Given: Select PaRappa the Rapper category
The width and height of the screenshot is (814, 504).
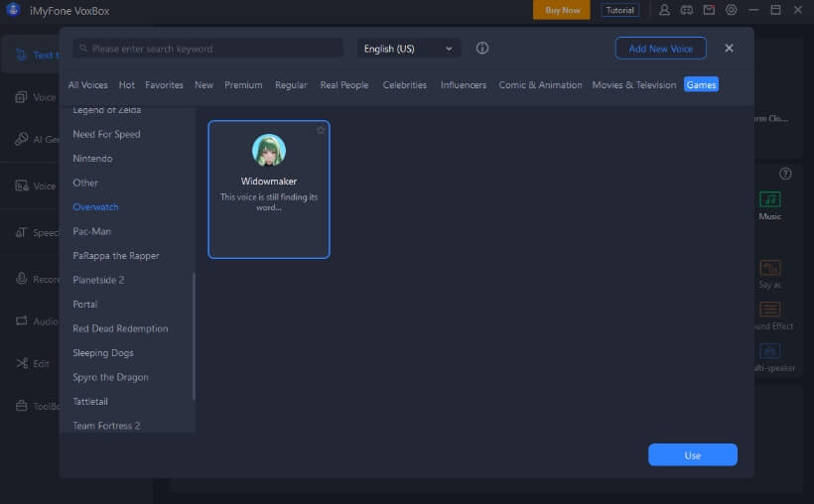Looking at the screenshot, I should click(x=116, y=255).
